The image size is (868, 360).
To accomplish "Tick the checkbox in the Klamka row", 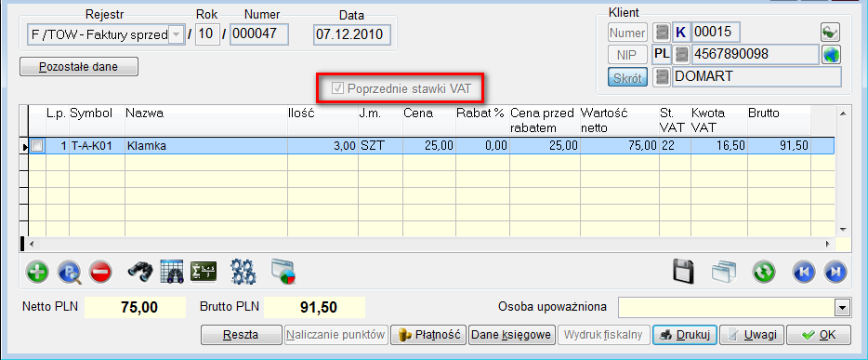I will [36, 146].
